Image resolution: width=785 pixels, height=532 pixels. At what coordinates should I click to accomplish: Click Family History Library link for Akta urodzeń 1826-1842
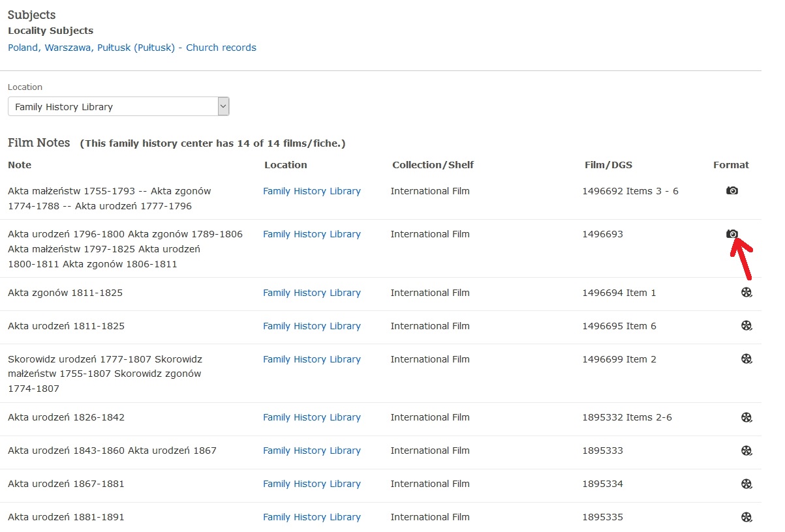[311, 417]
